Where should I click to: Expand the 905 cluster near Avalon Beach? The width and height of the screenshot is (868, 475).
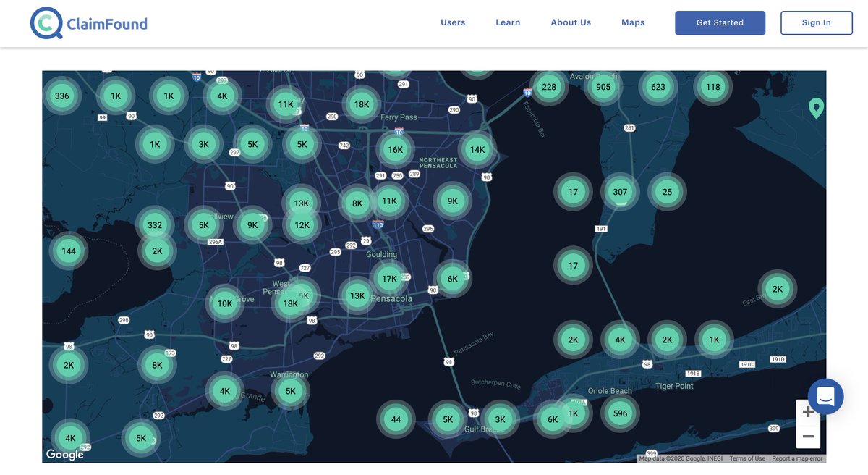tap(603, 87)
